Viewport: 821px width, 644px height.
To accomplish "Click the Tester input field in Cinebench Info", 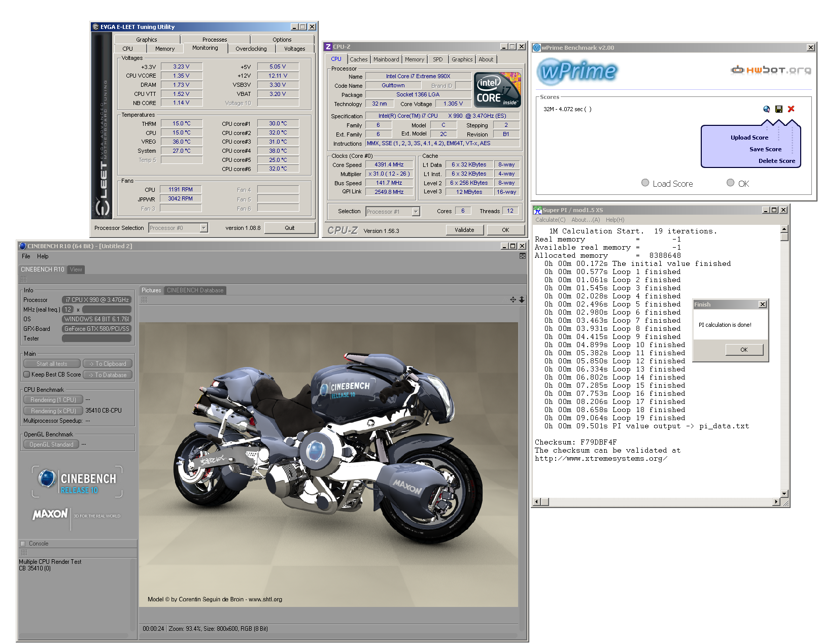I will (97, 338).
